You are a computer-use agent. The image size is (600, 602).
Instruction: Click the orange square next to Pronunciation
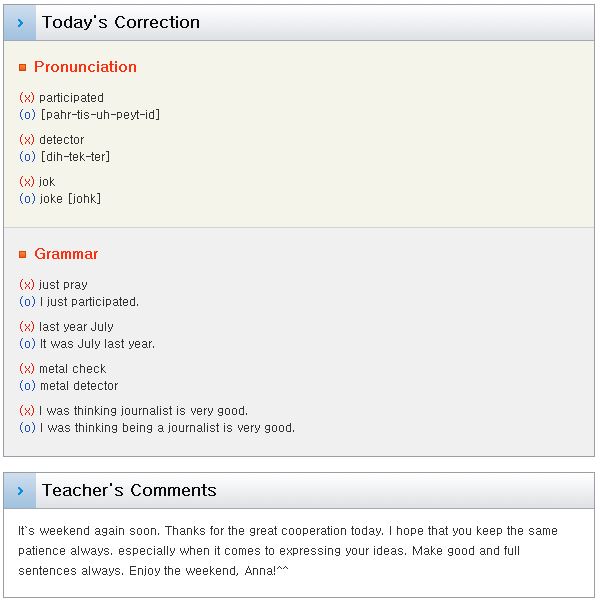[23, 68]
